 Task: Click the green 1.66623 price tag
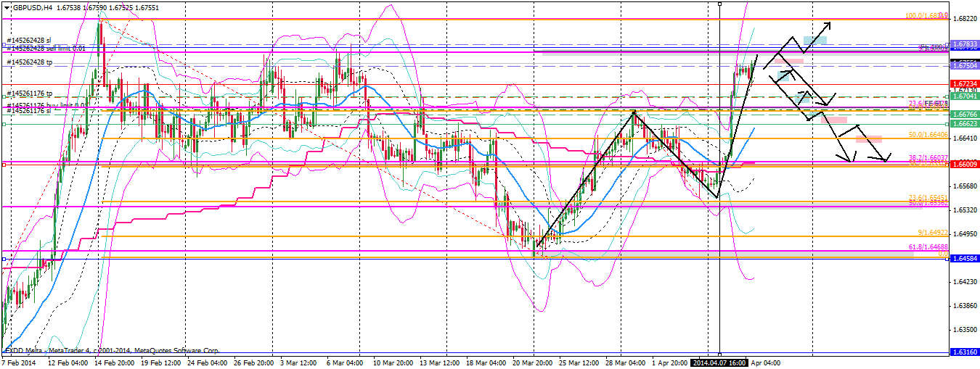963,124
